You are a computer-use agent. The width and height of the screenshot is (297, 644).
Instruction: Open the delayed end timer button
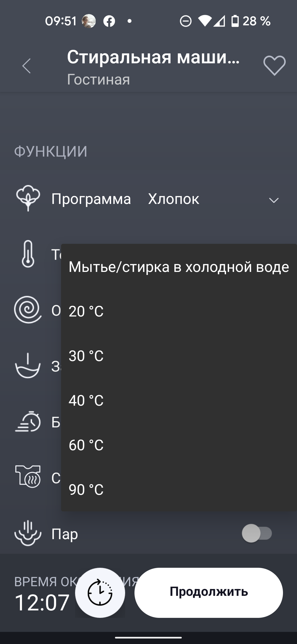coord(100,593)
